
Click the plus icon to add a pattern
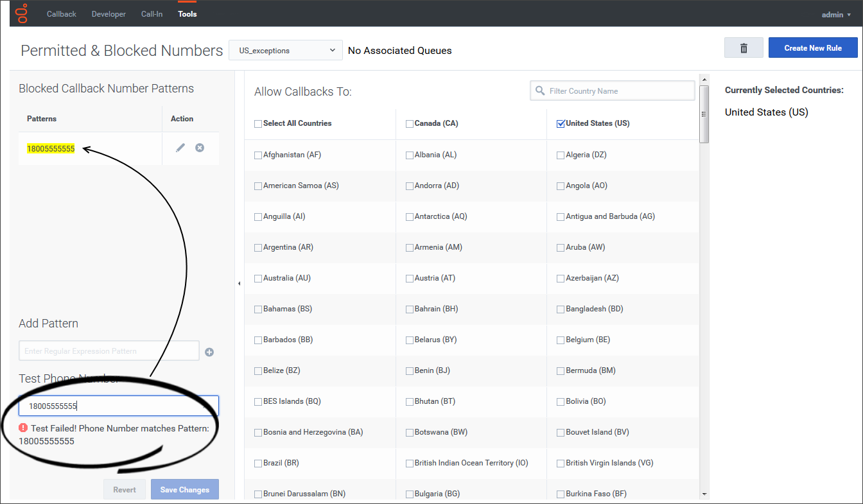click(x=209, y=351)
